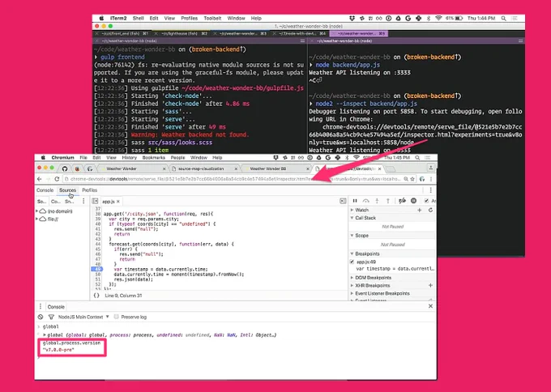Toggle pause on exceptions icon

(413, 201)
